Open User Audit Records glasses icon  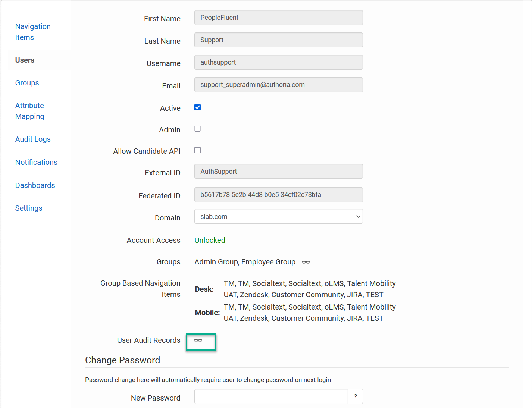point(198,340)
